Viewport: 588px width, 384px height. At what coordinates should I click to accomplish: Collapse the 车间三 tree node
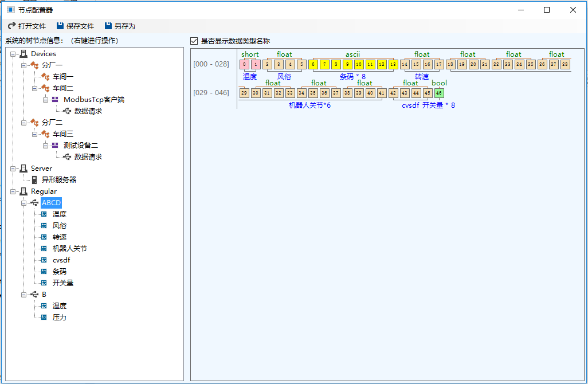coord(34,134)
